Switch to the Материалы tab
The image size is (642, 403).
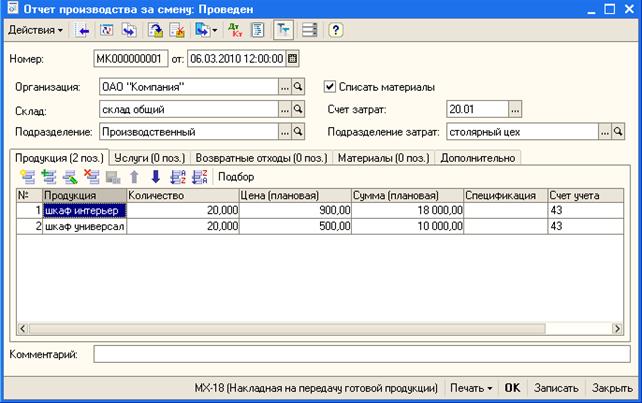click(x=384, y=157)
